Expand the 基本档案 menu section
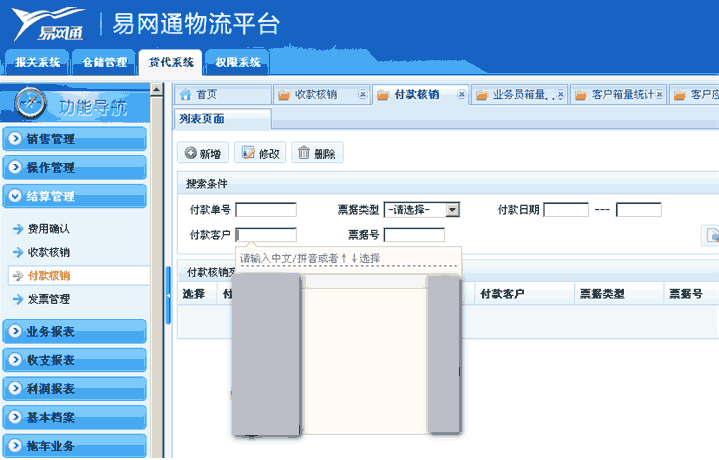This screenshot has width=719, height=460. 74,417
